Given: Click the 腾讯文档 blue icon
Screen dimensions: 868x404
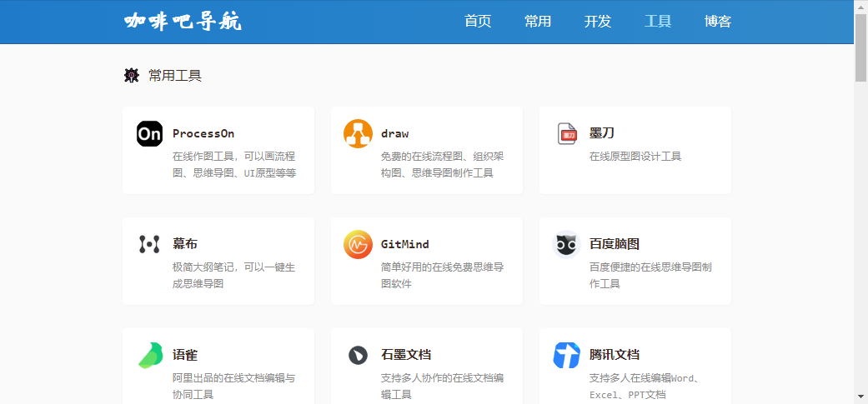Looking at the screenshot, I should coord(566,355).
